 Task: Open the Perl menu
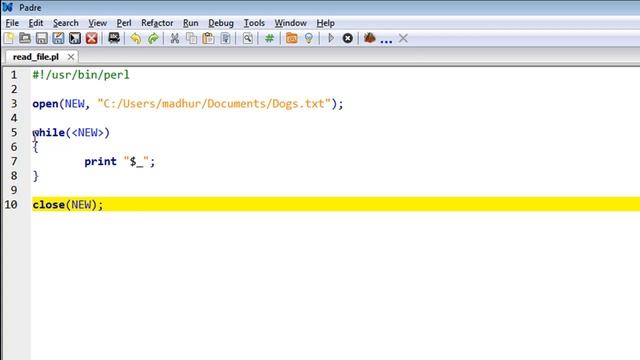coord(124,23)
